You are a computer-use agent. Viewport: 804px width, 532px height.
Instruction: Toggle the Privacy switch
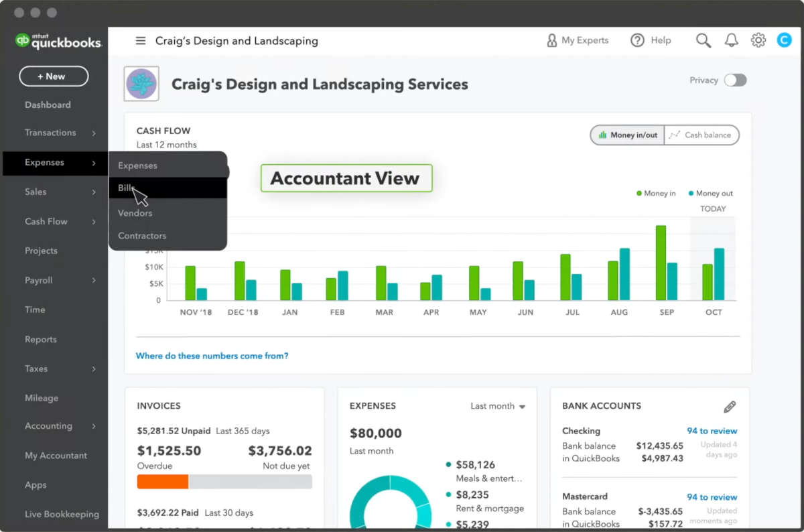point(735,80)
